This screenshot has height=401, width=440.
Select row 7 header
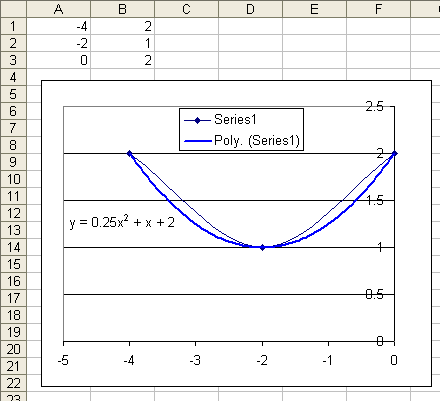pyautogui.click(x=13, y=128)
